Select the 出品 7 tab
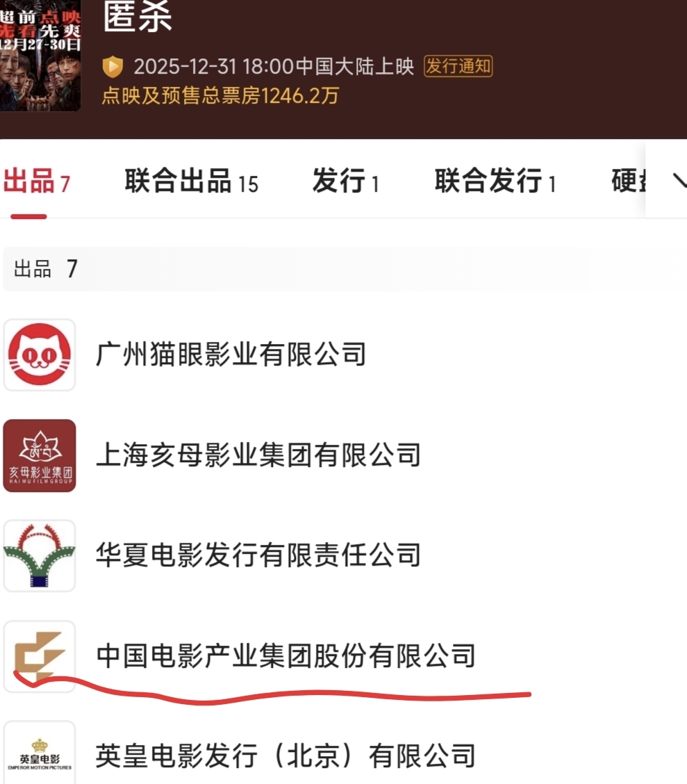This screenshot has width=687, height=784. (x=37, y=181)
